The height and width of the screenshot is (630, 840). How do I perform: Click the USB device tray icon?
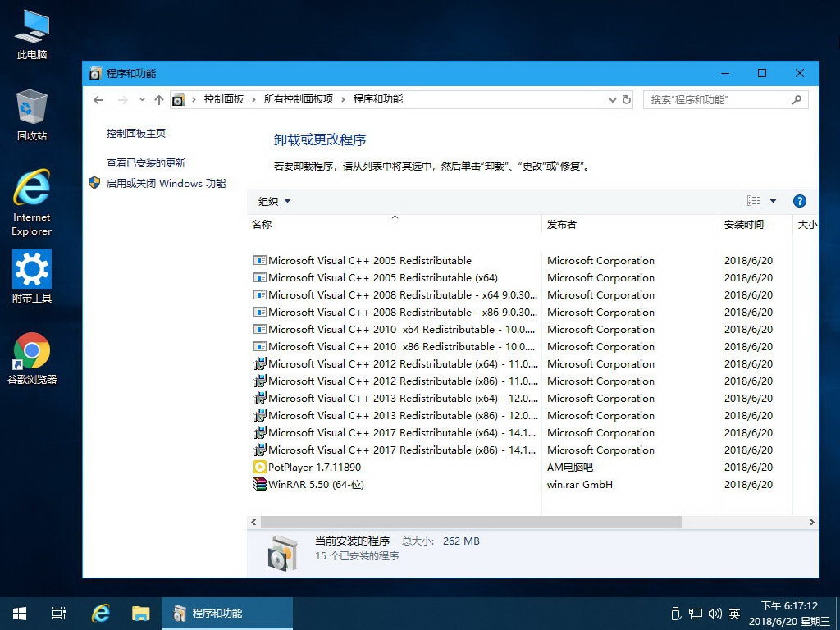(x=676, y=614)
